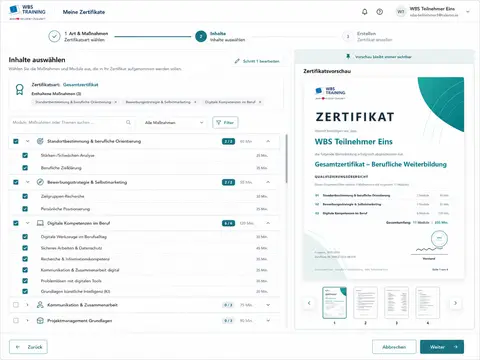Viewport: 480px width, 360px height.
Task: Click the compass icon of Bewerbungsstrategie group
Action: 40,182
